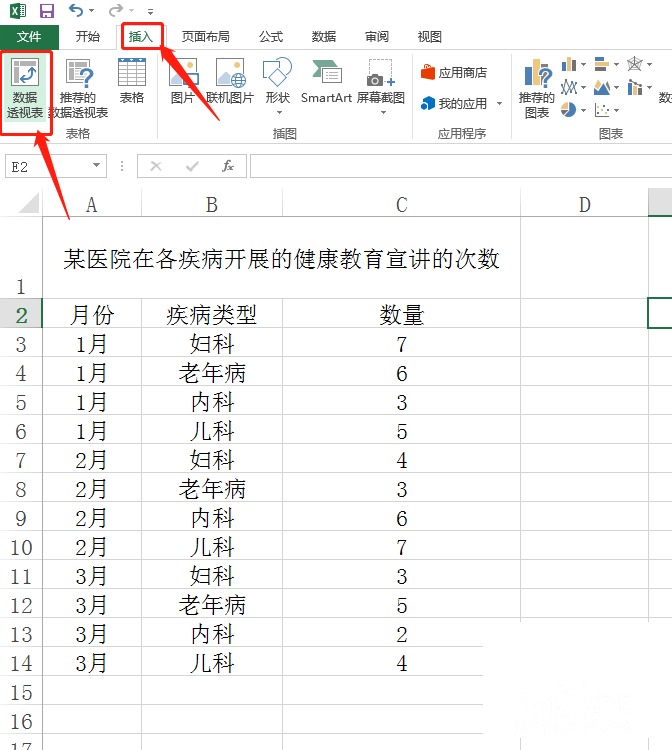Switch to the Page Layout (页面布局) tab

(206, 36)
